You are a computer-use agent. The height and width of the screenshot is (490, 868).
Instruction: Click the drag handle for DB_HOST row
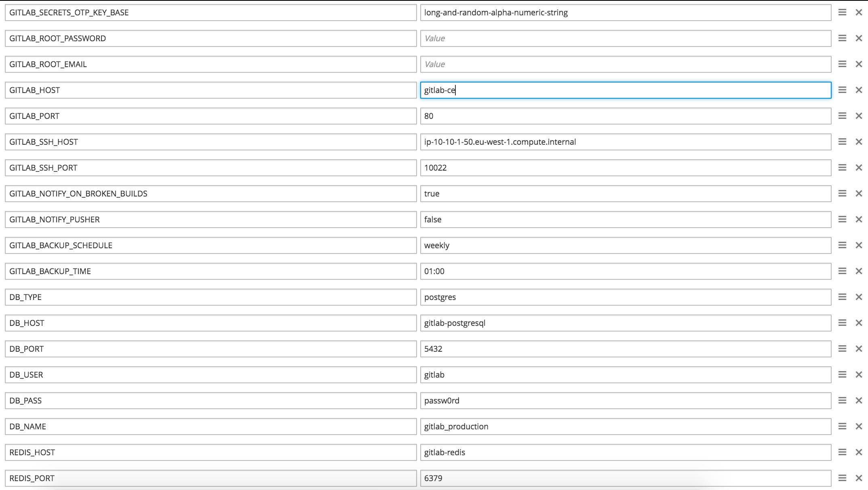click(x=842, y=323)
